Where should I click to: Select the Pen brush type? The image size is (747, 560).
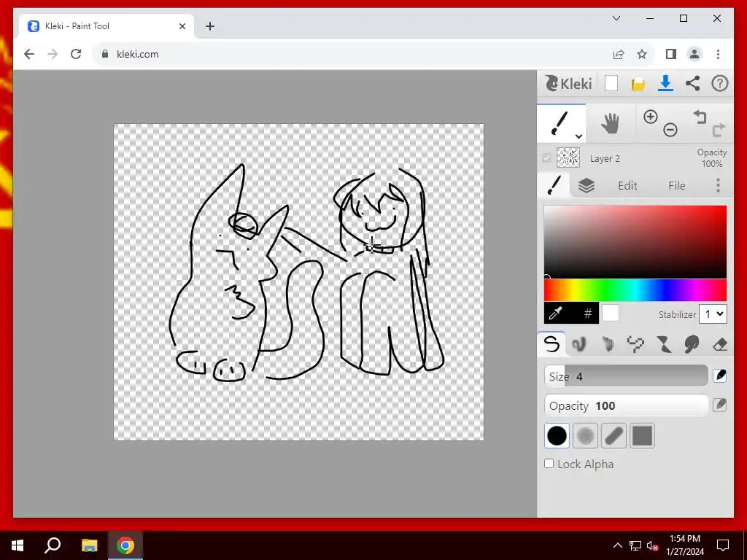(x=551, y=344)
